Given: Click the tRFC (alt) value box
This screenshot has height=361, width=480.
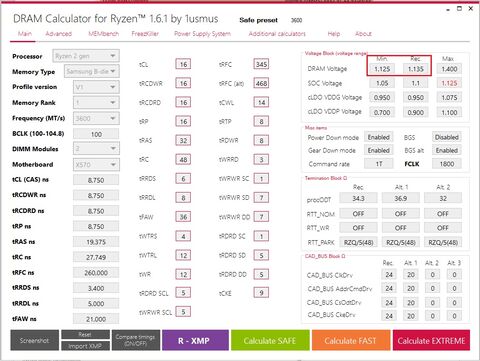Looking at the screenshot, I should tap(261, 83).
